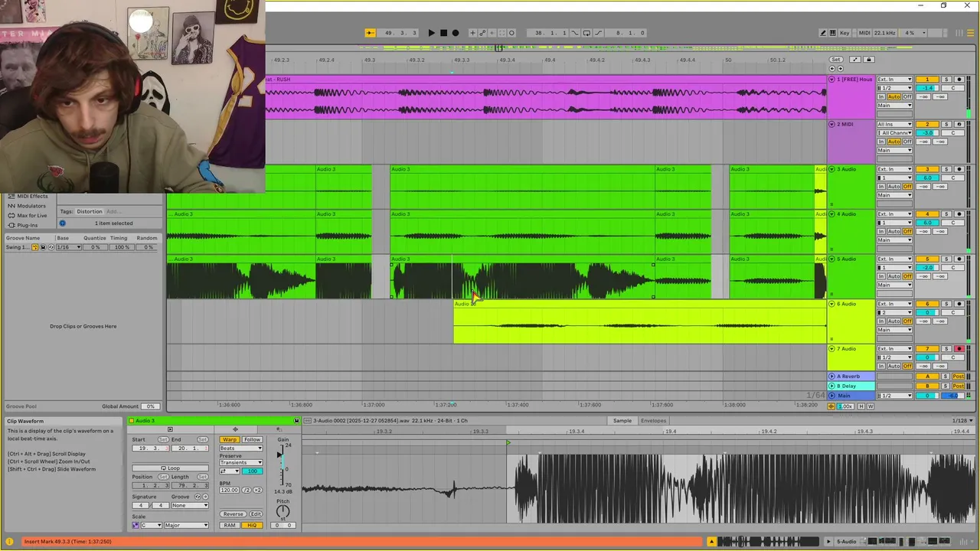Viewport: 980px width, 551px height.
Task: Click the Arrangement Record button in transport
Action: 456,33
